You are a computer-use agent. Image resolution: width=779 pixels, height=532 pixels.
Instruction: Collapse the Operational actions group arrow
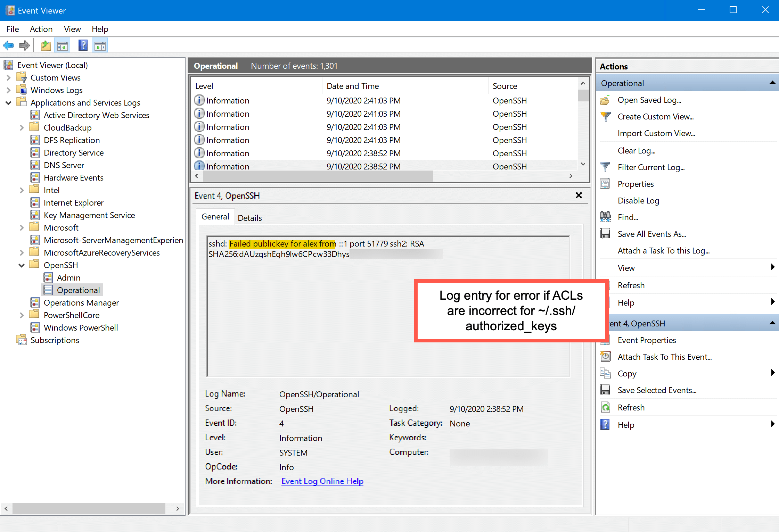pos(772,82)
